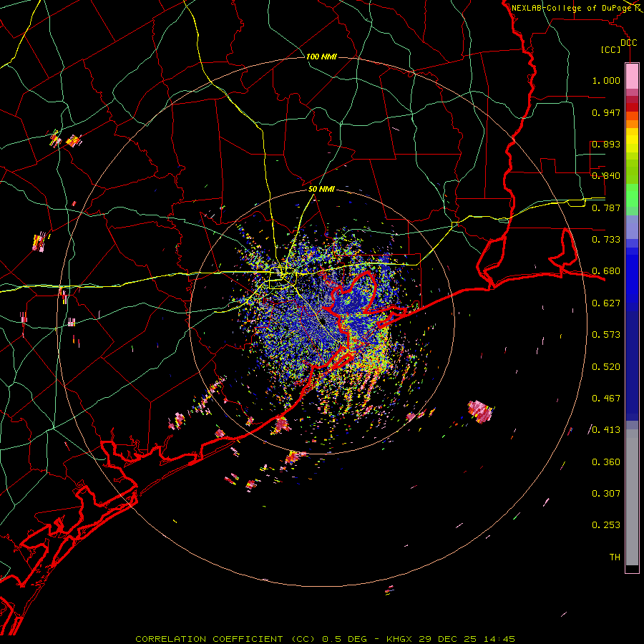Viewport: 644px width, 644px height.
Task: Click the [CC] units label
Action: pyautogui.click(x=611, y=49)
